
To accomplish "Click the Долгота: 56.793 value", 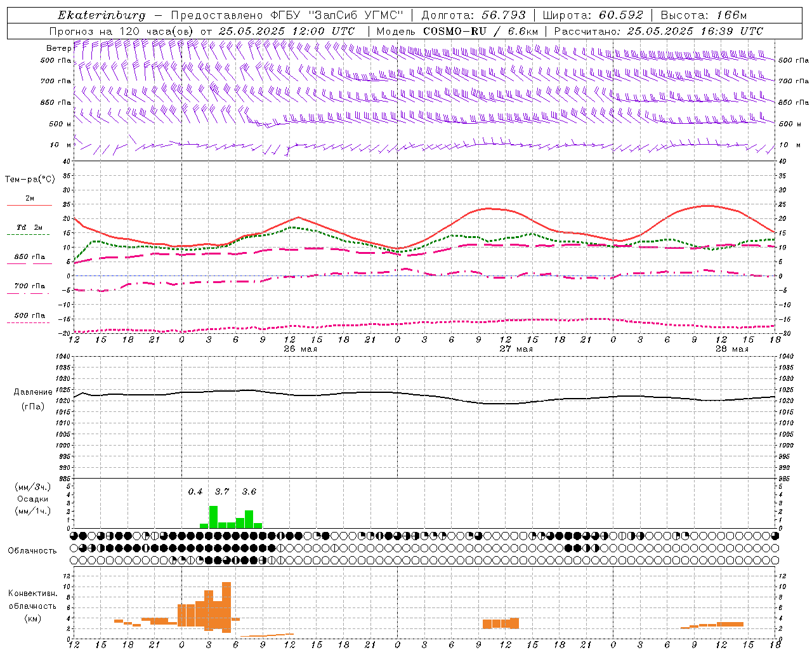I will tap(473, 15).
